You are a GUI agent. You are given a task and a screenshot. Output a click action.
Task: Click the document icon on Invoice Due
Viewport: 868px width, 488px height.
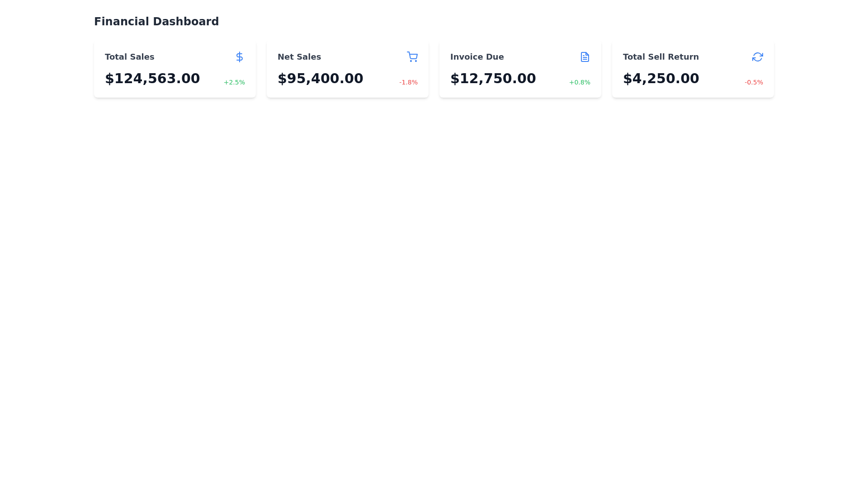[585, 57]
